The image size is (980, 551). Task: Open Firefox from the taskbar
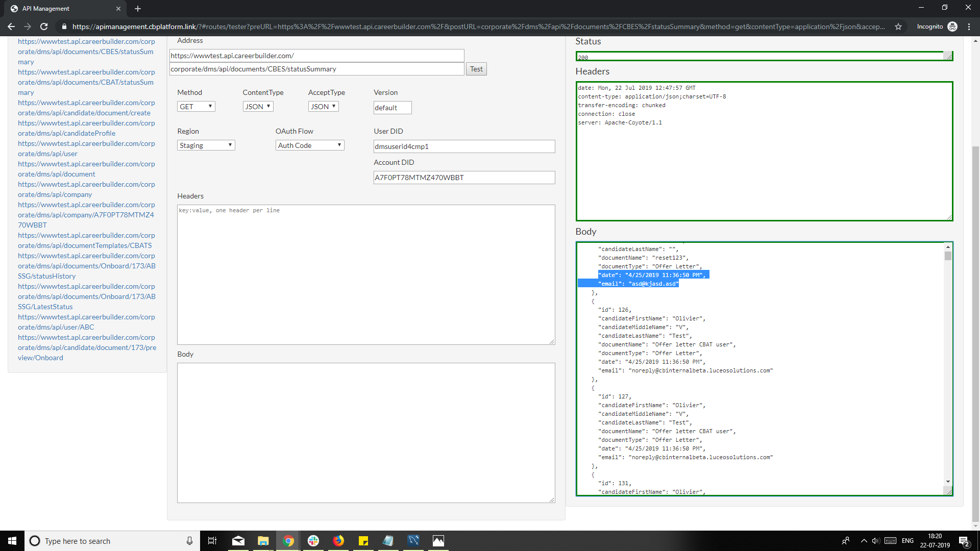pos(338,541)
